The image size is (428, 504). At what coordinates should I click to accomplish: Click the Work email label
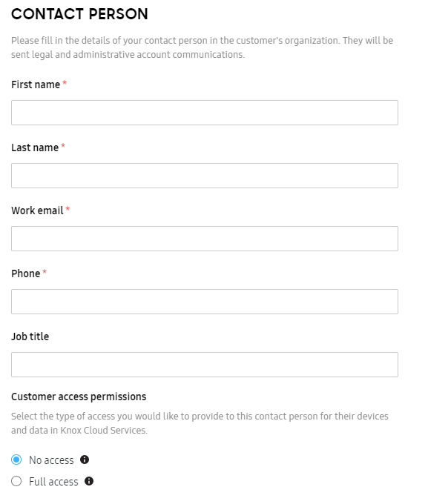pyautogui.click(x=37, y=210)
